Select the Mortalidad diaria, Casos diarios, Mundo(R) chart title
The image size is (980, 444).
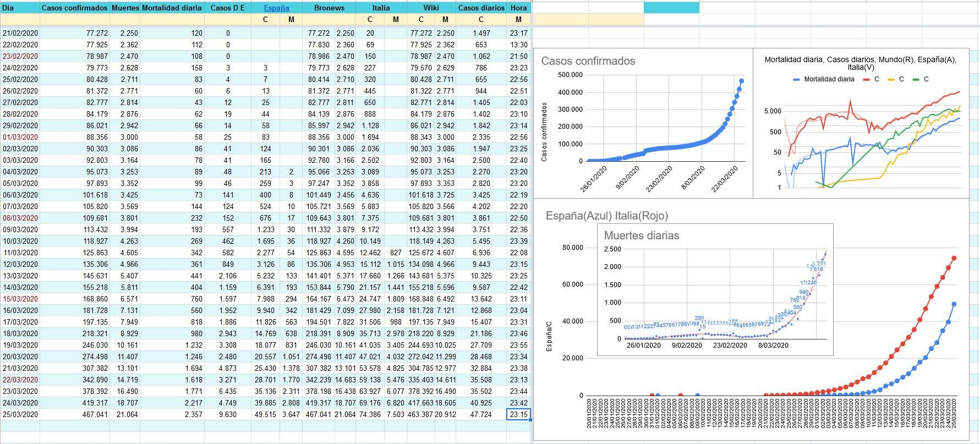(x=860, y=63)
